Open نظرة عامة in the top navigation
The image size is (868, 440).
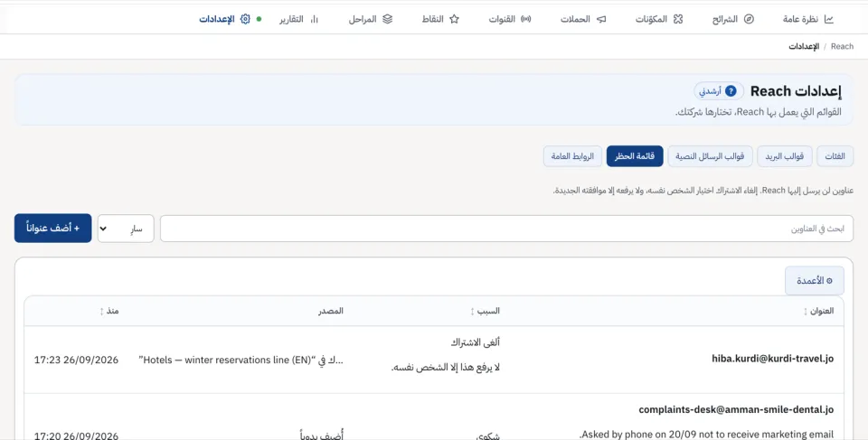click(808, 19)
